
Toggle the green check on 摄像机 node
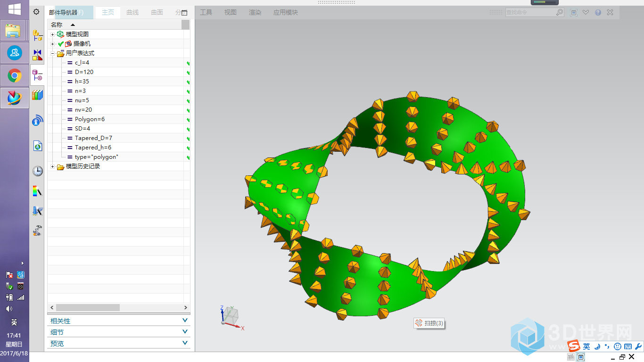(61, 44)
